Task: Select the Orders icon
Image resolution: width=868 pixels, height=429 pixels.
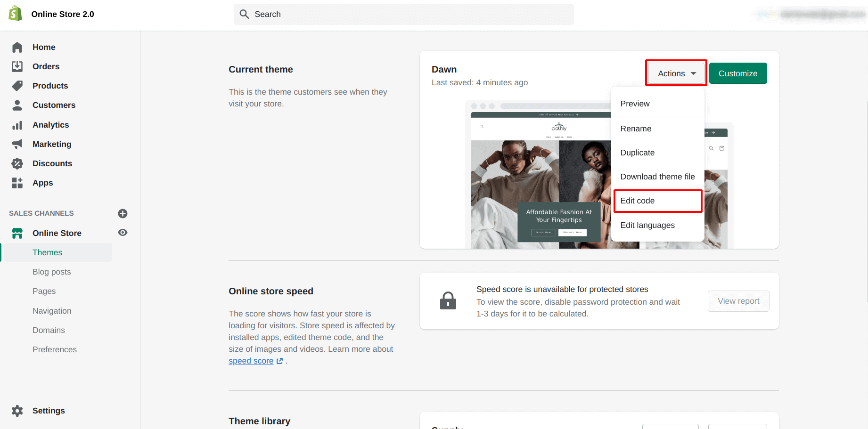Action: (17, 66)
